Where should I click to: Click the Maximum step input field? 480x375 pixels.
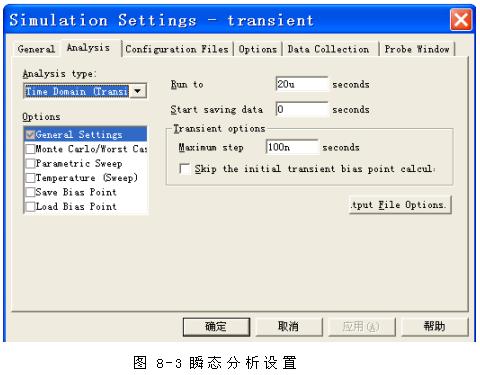(292, 147)
